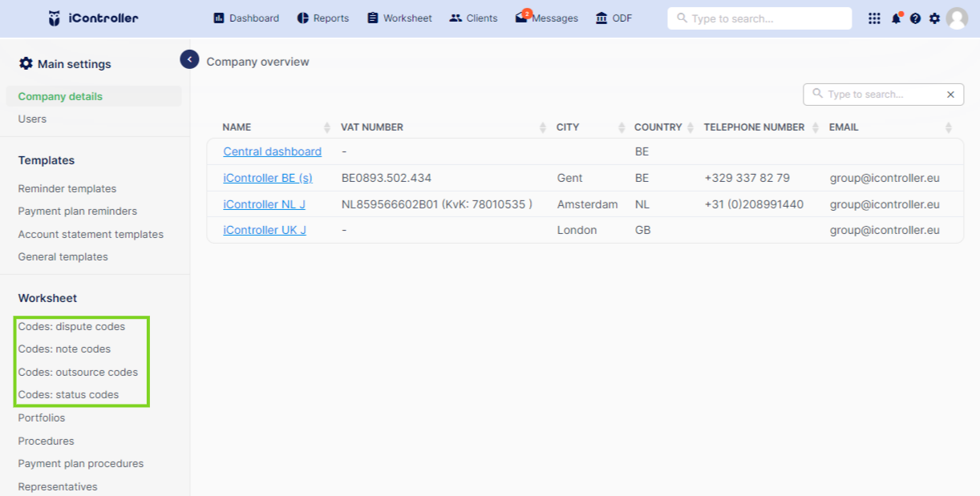The image size is (980, 496).
Task: Go to Users in the sidebar
Action: click(x=32, y=119)
